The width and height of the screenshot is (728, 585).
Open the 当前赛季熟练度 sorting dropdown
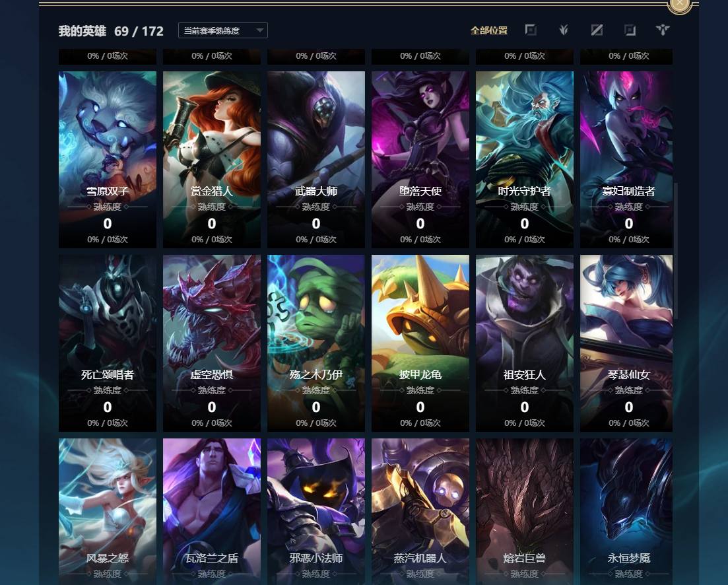[223, 30]
